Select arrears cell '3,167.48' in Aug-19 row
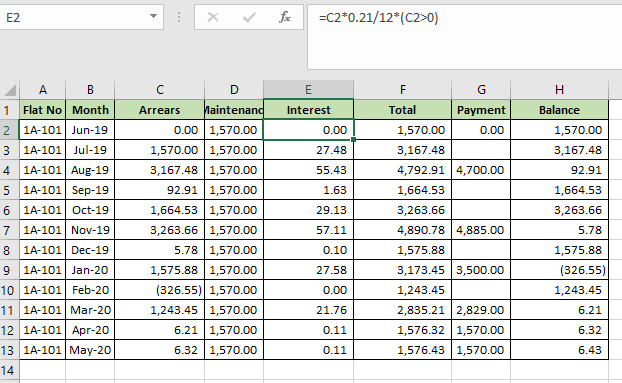Screen dimensions: 622x383 pos(159,170)
